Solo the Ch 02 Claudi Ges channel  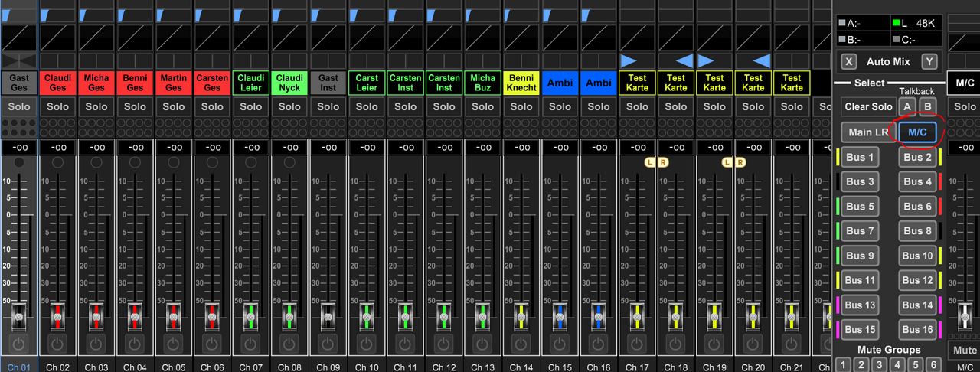click(58, 106)
